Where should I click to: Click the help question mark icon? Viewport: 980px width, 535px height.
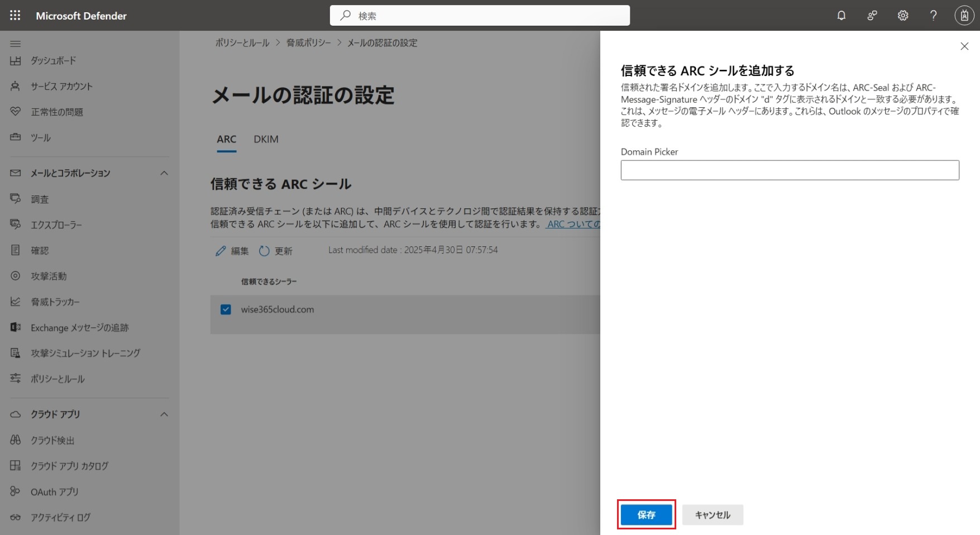(x=933, y=16)
